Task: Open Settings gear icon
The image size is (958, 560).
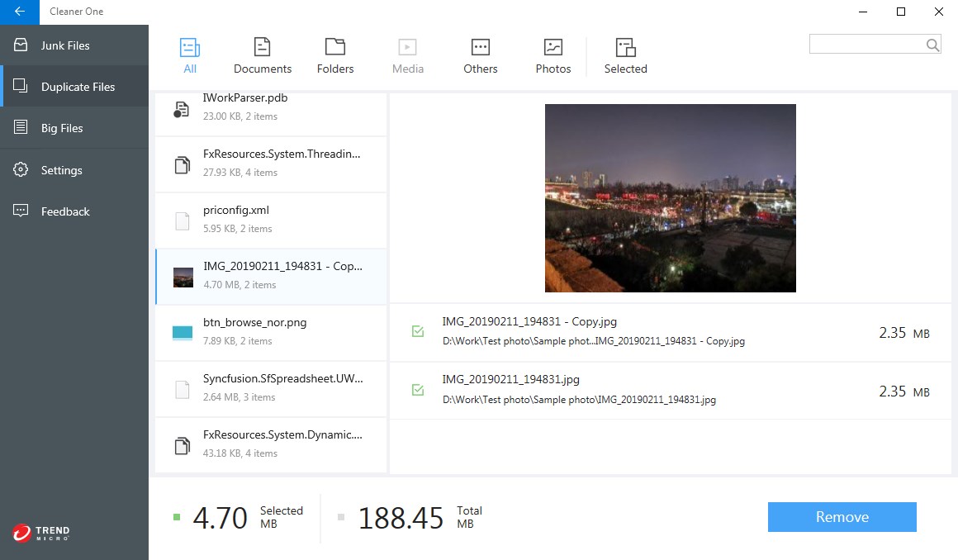Action: pos(21,169)
